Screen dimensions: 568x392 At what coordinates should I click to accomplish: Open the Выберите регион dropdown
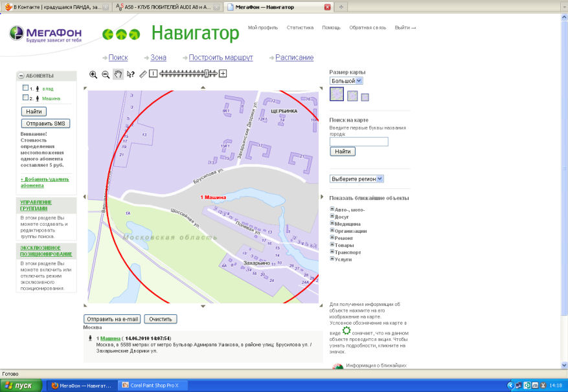tap(357, 179)
